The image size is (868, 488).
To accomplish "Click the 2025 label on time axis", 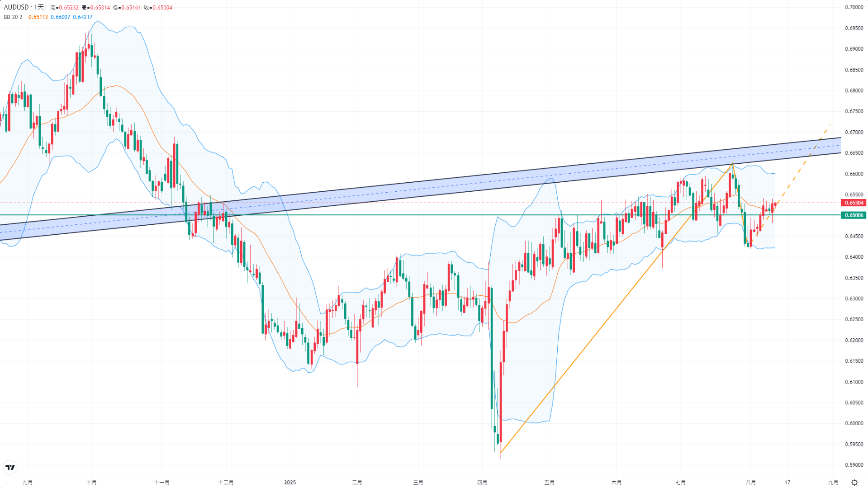I will click(x=290, y=483).
